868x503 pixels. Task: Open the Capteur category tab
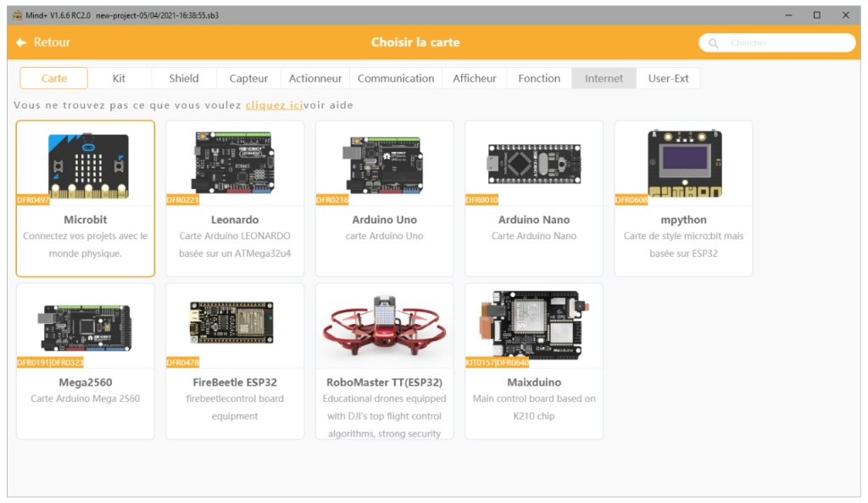pos(248,77)
